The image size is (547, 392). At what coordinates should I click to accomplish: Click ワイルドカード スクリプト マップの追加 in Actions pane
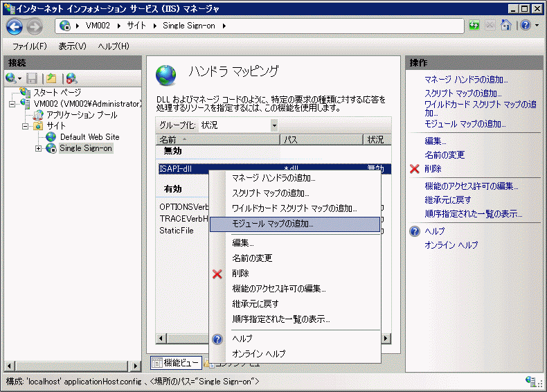[481, 109]
